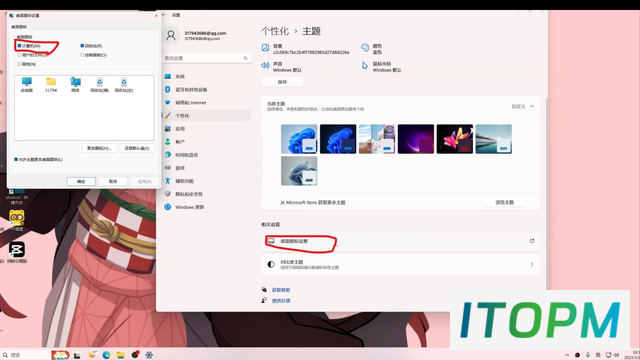Click 更改图标(H)... button
The width and height of the screenshot is (640, 360).
pyautogui.click(x=99, y=148)
